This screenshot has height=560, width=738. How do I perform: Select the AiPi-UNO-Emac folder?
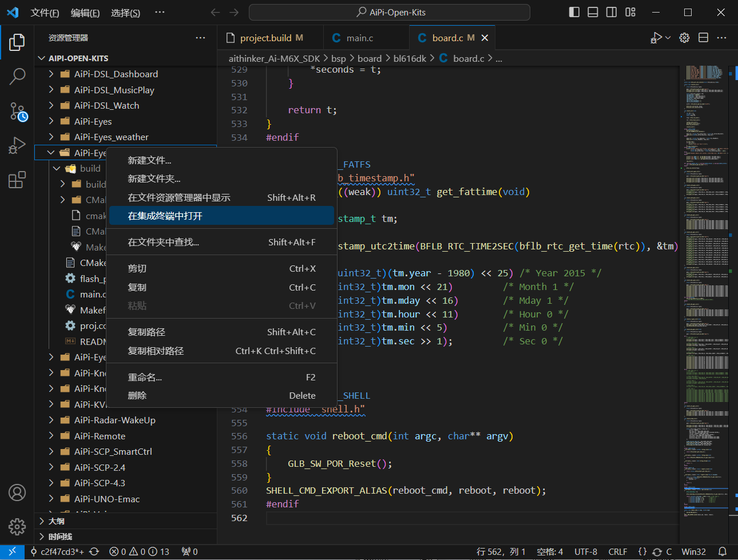pyautogui.click(x=126, y=499)
